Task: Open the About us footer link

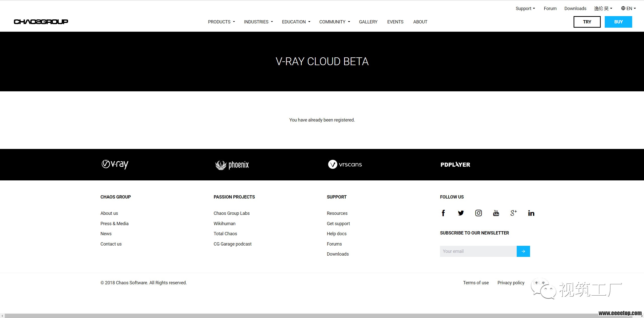Action: click(x=109, y=213)
